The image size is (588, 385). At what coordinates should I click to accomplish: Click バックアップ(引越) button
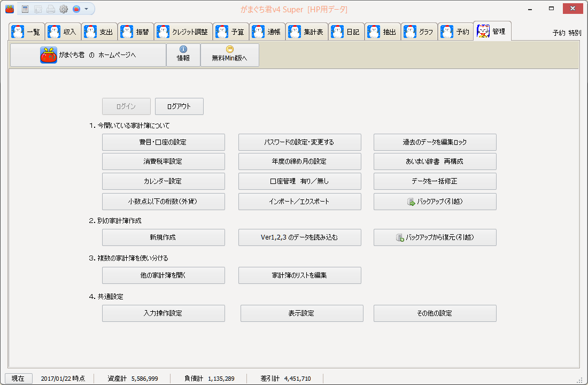(x=435, y=202)
